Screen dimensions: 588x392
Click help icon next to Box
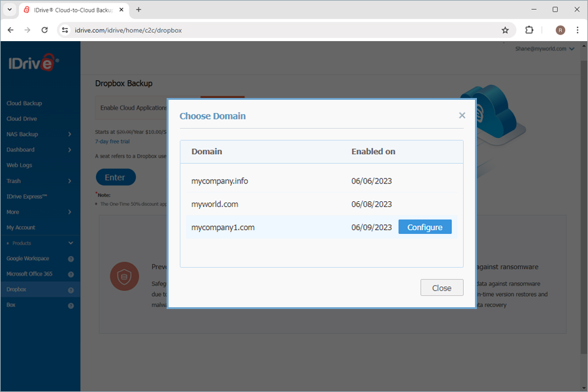(x=71, y=306)
